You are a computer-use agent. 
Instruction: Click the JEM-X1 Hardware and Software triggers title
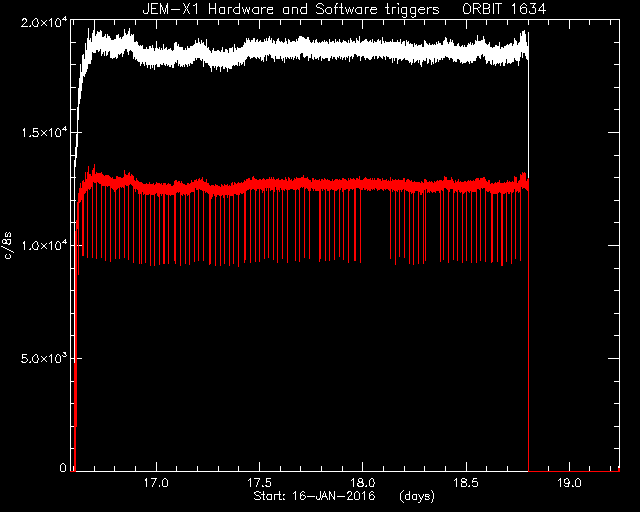point(291,9)
